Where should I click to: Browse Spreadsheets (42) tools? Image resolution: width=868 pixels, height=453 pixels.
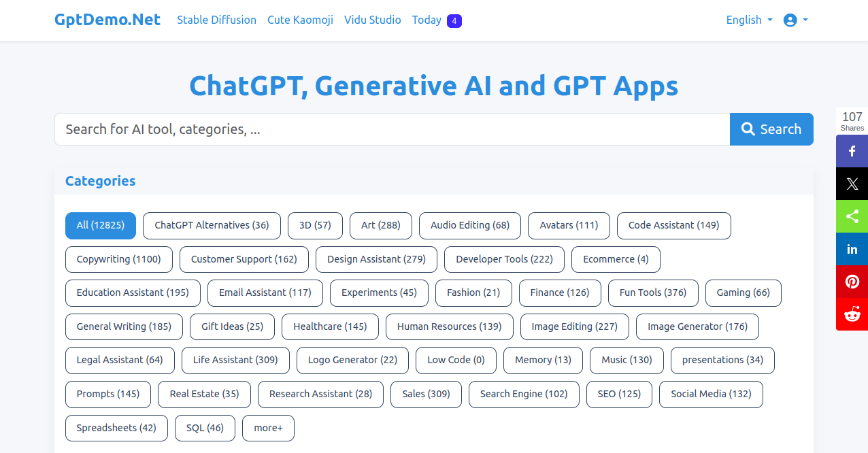pos(116,428)
